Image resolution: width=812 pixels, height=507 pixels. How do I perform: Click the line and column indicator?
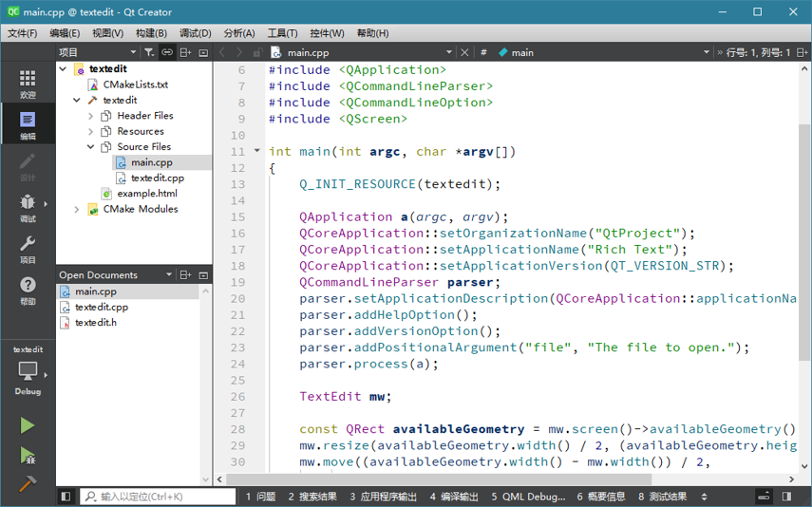click(x=758, y=52)
